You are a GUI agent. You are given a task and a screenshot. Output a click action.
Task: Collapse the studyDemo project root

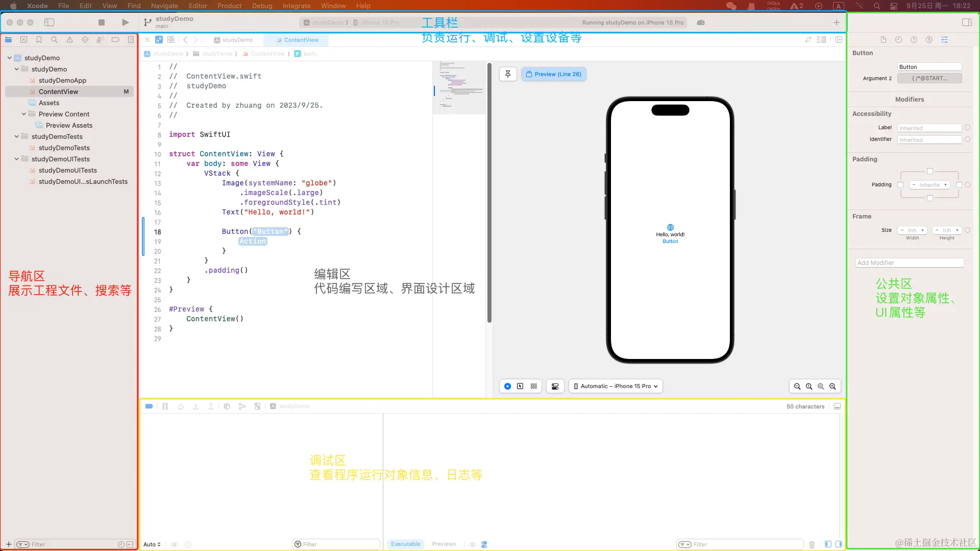[10, 58]
